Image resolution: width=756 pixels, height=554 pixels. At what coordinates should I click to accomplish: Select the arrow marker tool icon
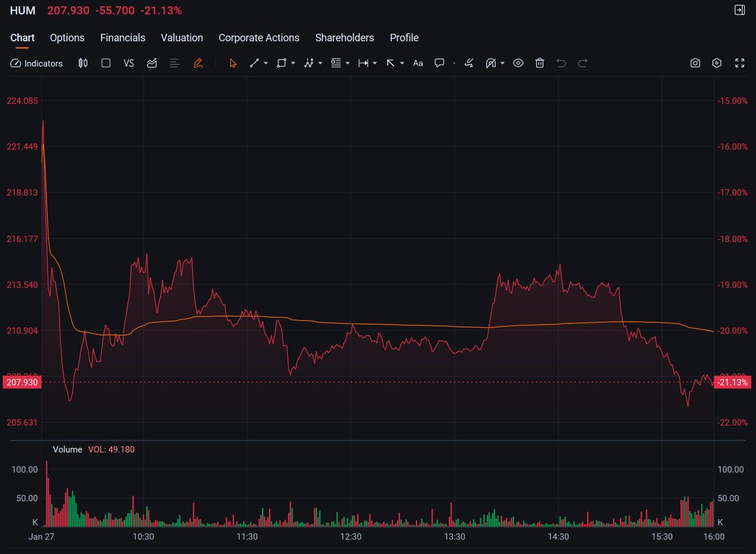click(391, 63)
